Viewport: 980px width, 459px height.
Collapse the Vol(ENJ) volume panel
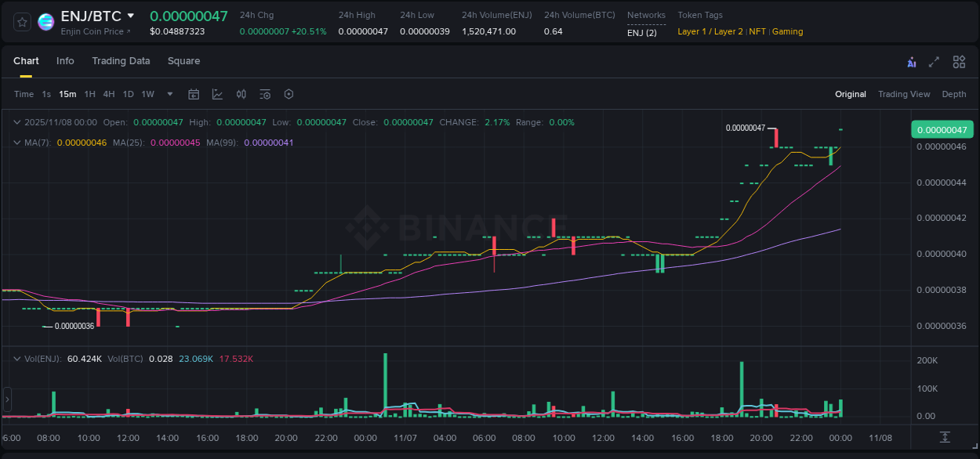pos(17,358)
